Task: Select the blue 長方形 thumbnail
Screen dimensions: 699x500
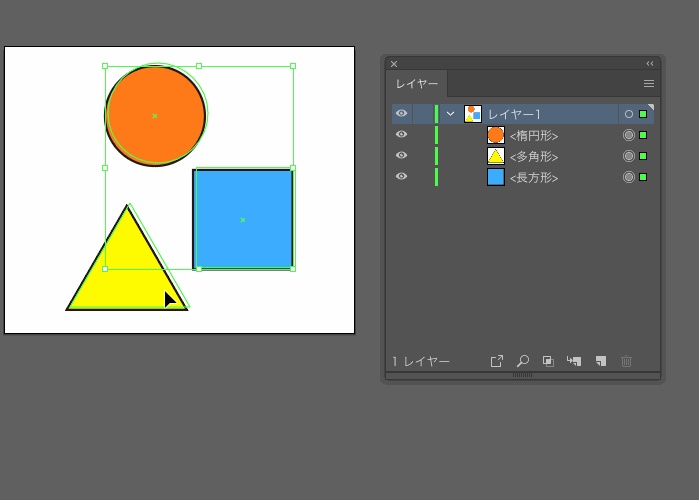Action: tap(496, 177)
